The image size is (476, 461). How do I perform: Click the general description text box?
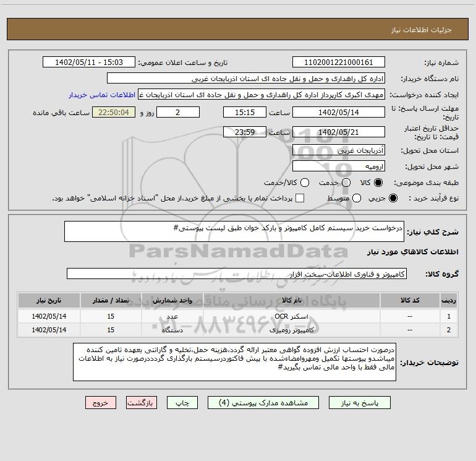tap(234, 231)
